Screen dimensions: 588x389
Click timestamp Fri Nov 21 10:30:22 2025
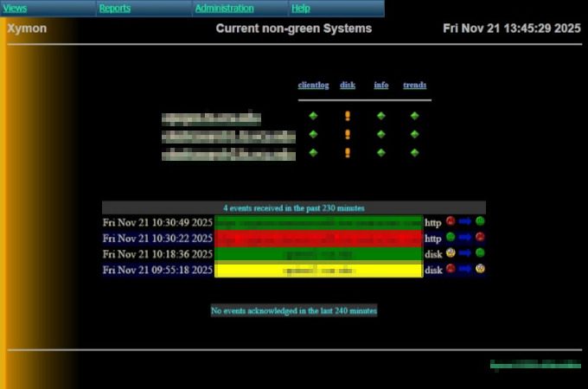(x=157, y=239)
